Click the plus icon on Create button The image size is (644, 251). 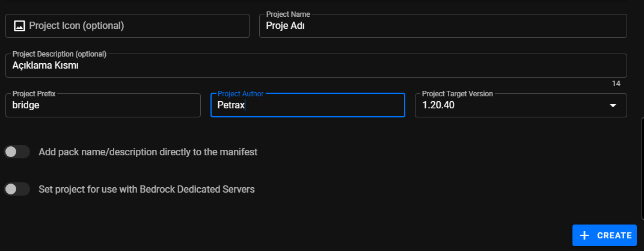(x=584, y=235)
